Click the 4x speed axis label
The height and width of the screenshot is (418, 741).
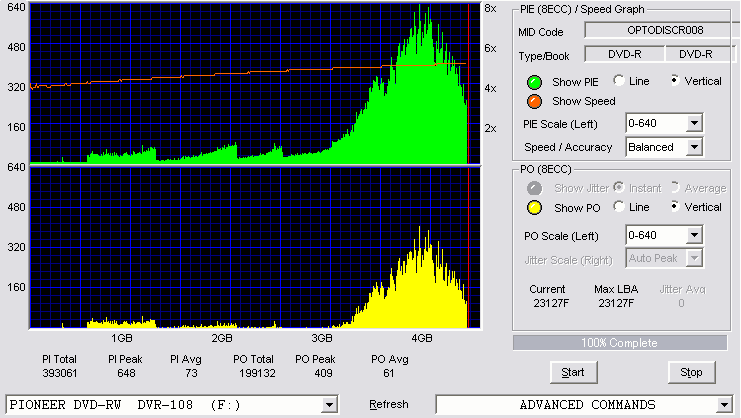coord(491,88)
